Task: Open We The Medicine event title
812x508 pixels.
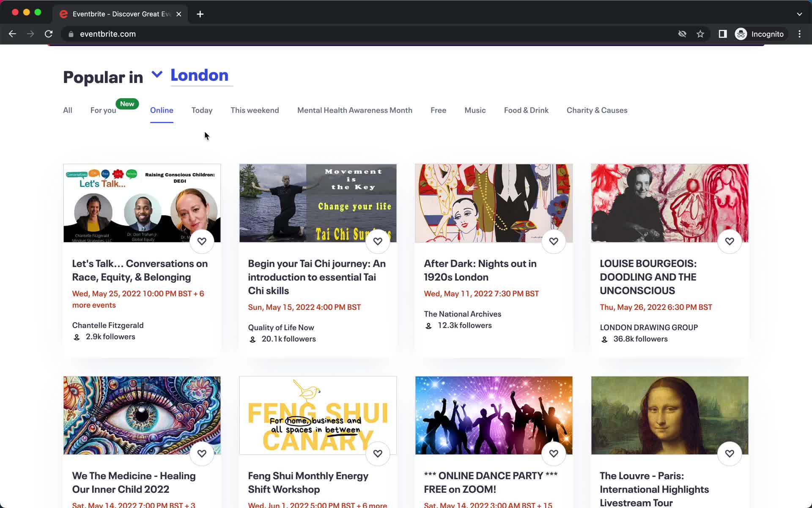Action: [x=134, y=482]
